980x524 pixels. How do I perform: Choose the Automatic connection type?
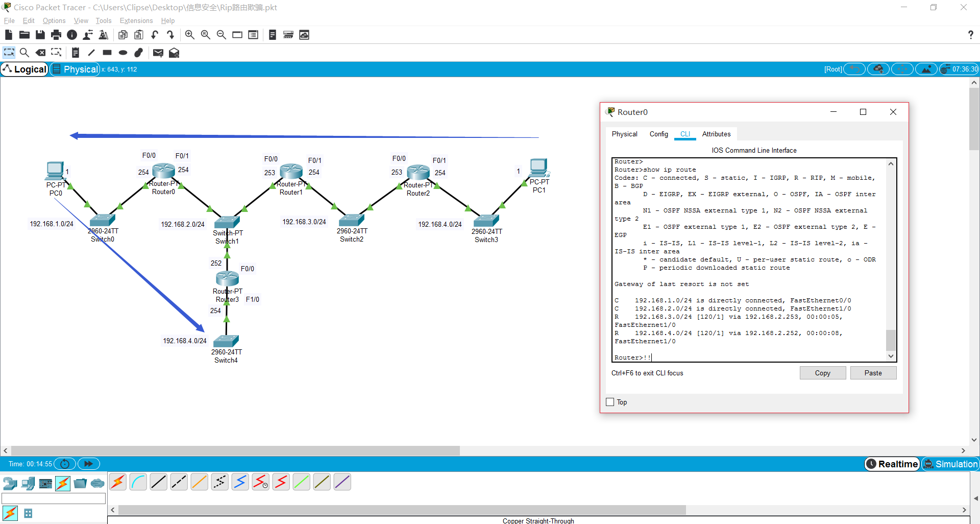pyautogui.click(x=118, y=482)
